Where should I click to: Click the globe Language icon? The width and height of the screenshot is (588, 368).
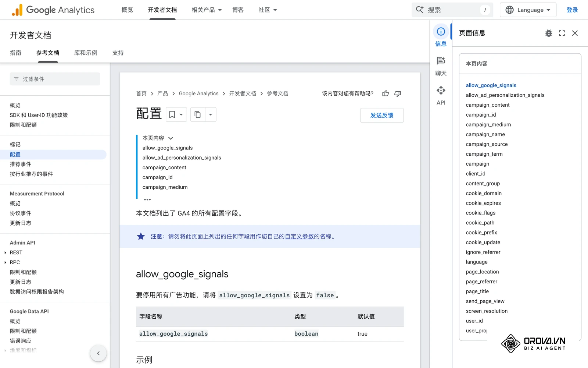pos(509,10)
